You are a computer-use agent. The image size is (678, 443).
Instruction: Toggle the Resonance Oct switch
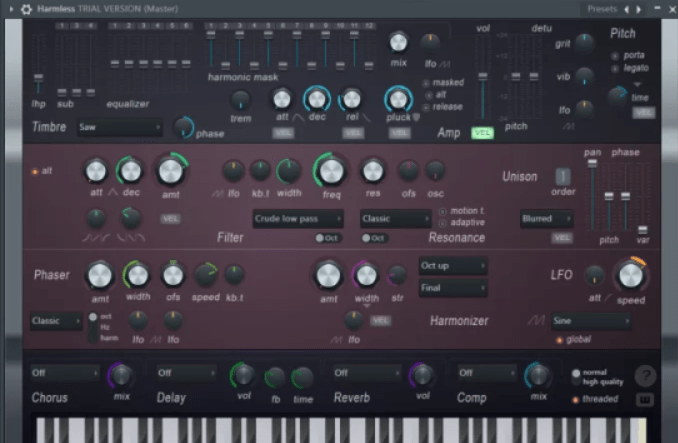(374, 238)
